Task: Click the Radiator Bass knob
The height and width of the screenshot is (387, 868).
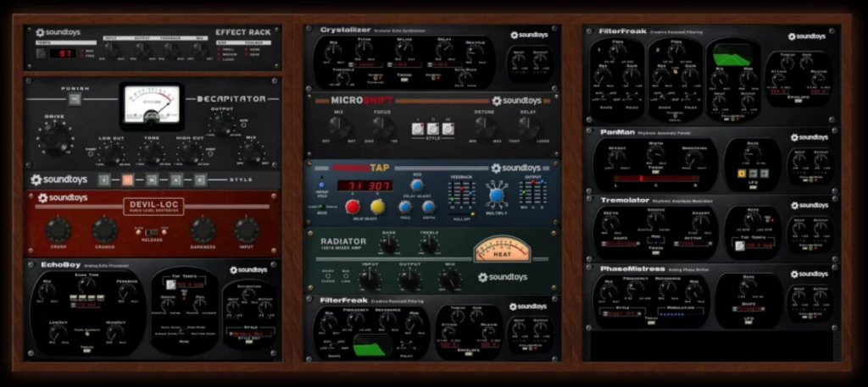Action: coord(388,245)
